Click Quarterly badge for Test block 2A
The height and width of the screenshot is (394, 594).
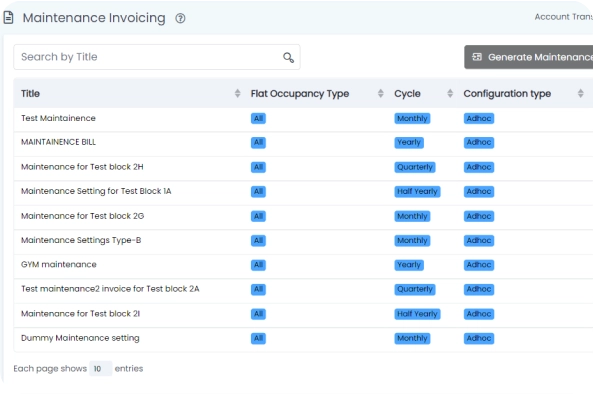415,289
